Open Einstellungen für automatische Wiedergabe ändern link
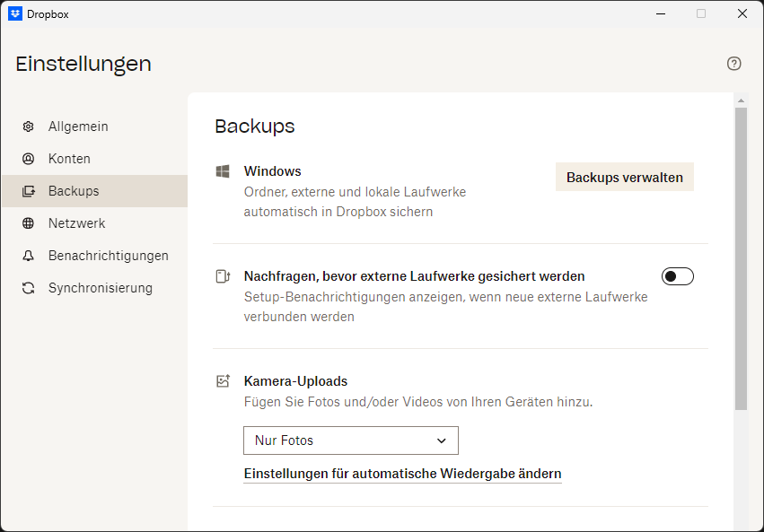The height and width of the screenshot is (532, 764). point(402,474)
